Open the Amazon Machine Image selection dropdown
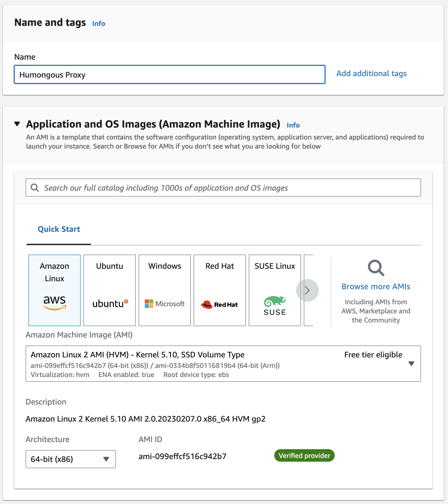Image resolution: width=448 pixels, height=504 pixels. [223, 364]
